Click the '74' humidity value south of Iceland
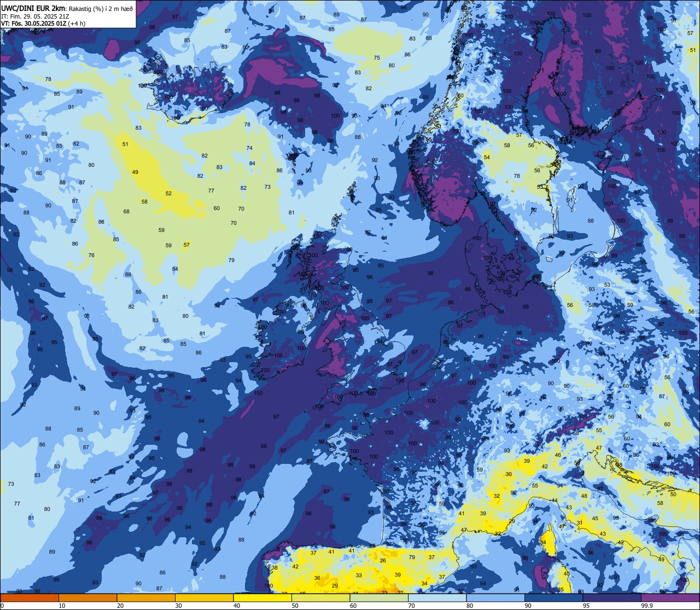This screenshot has height=610, width=700. click(249, 148)
